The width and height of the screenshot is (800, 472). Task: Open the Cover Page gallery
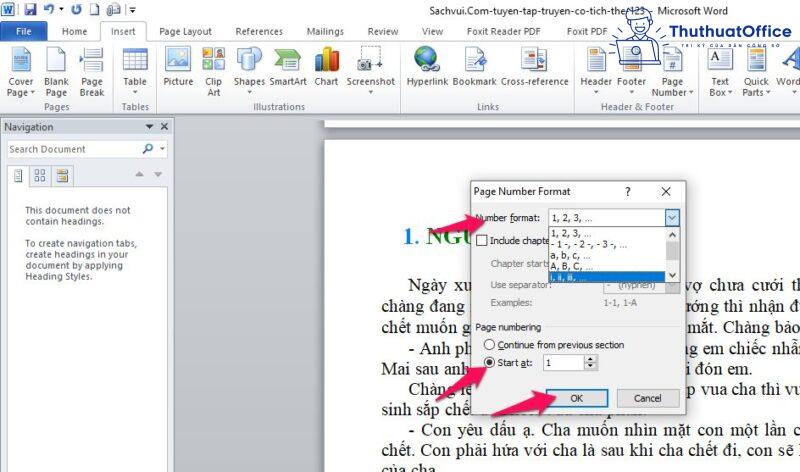[x=20, y=71]
